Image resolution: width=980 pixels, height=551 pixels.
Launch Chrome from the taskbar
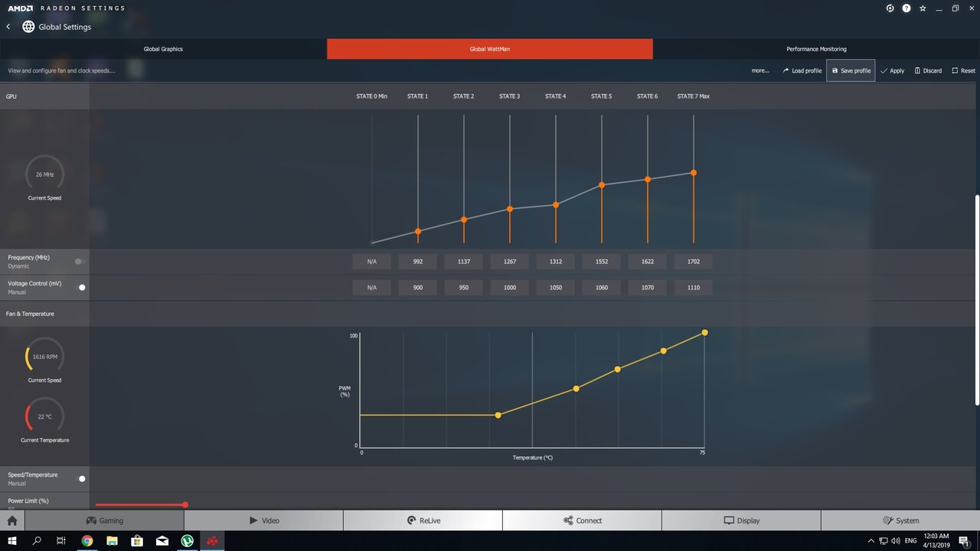(87, 540)
